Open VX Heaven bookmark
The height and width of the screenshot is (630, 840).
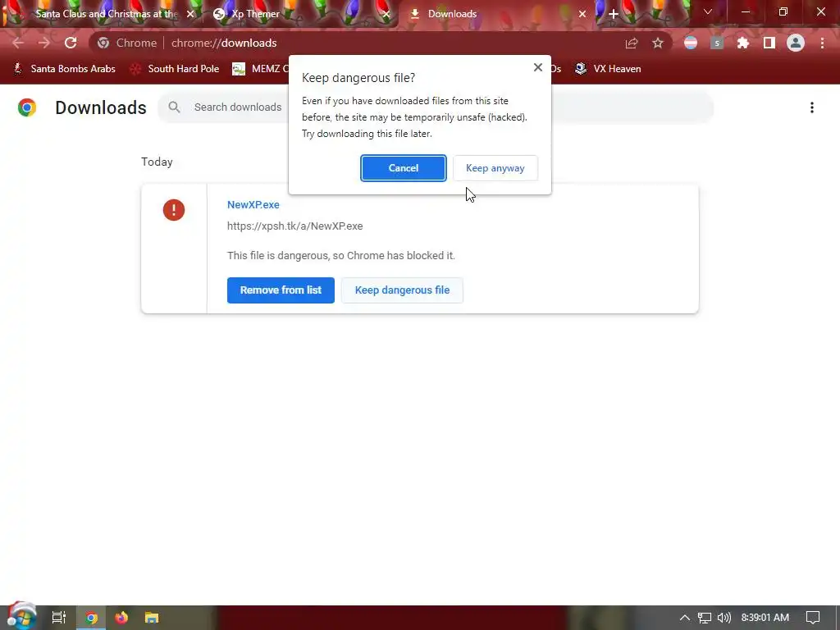click(608, 69)
